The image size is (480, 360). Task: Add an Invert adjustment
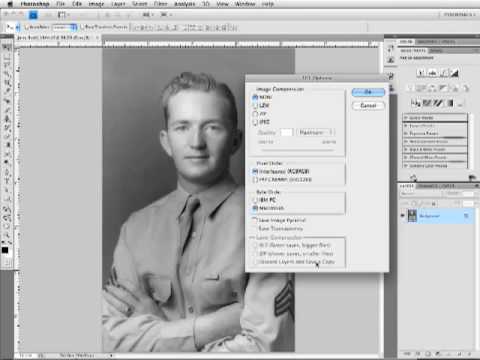point(415,103)
